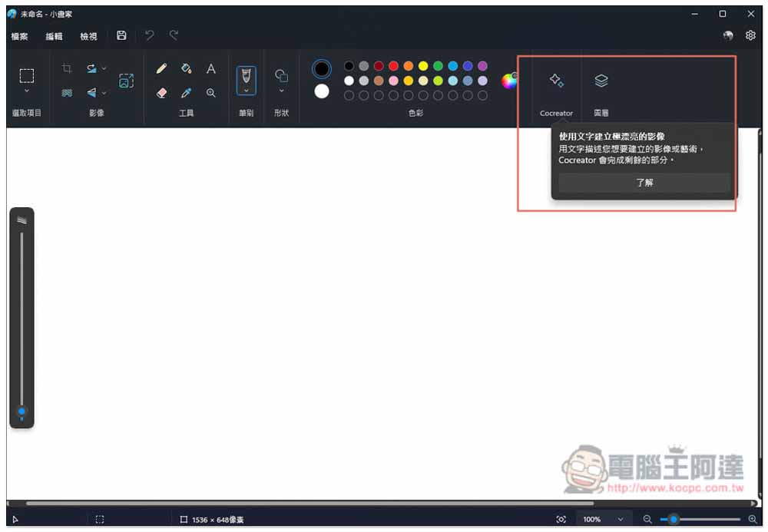Screen dimensions: 768x532
Task: Select the Magnifier tool
Action: [211, 92]
